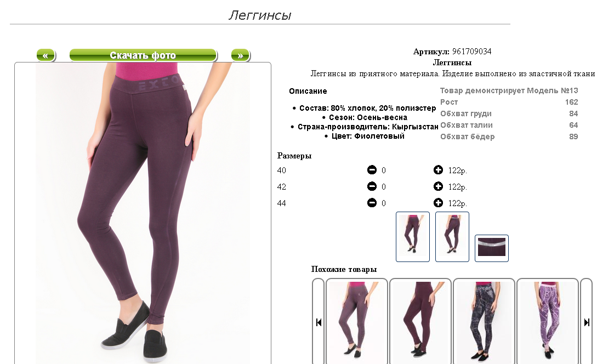614x364 pixels.
Task: Click the Скачать фото button
Action: click(x=143, y=55)
